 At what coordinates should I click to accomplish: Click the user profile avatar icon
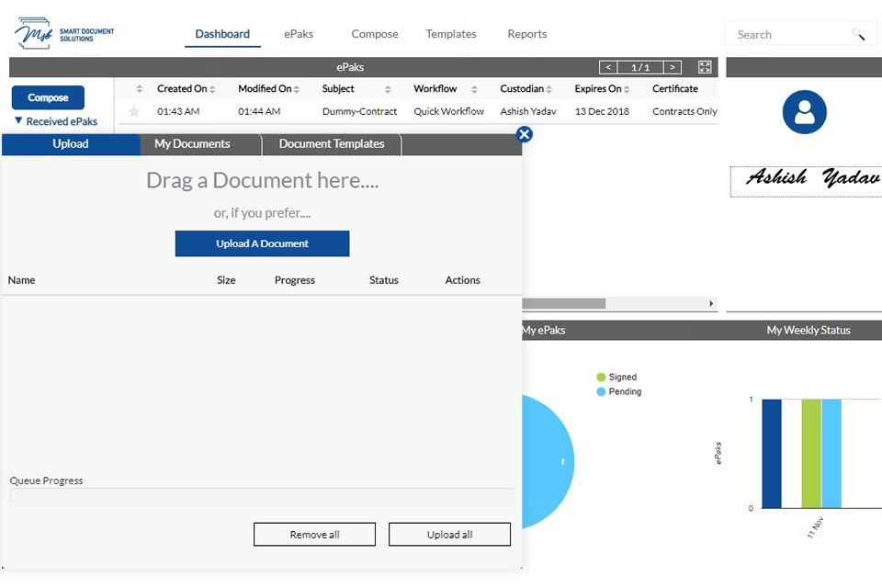click(x=804, y=112)
